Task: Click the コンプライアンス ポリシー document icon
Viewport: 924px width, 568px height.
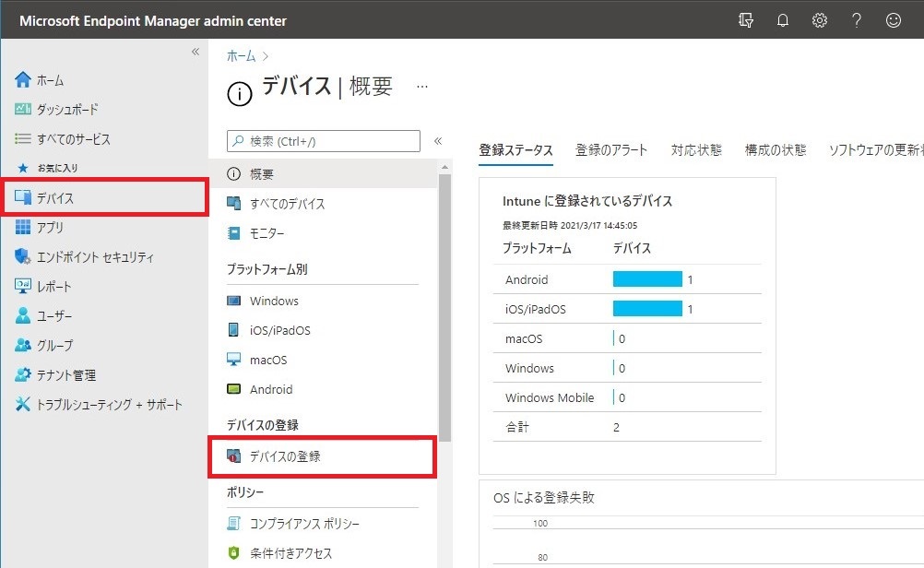Action: (233, 523)
